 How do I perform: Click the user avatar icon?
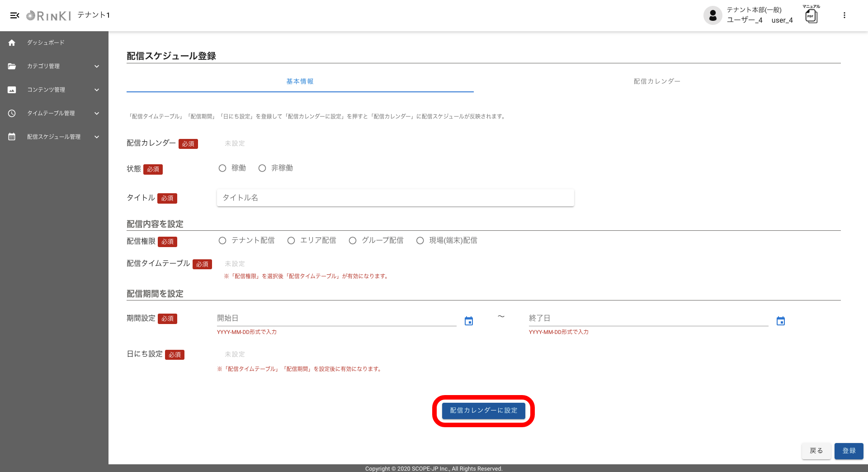pos(712,15)
